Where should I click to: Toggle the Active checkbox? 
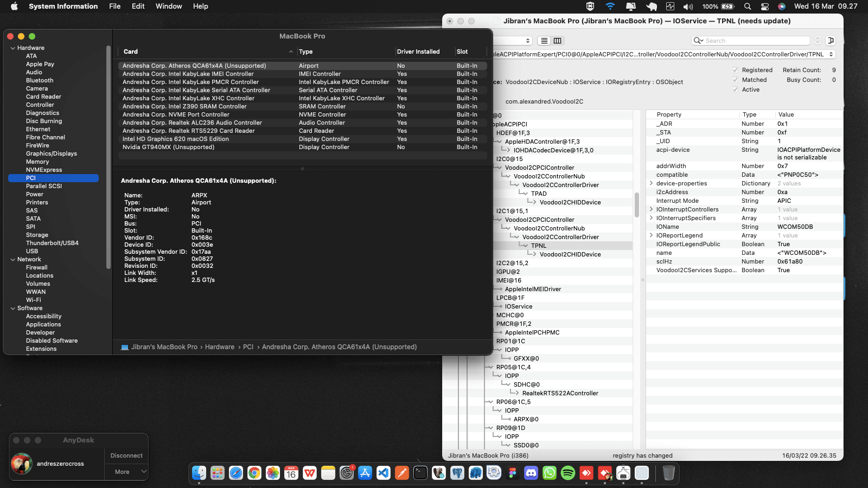tap(735, 89)
